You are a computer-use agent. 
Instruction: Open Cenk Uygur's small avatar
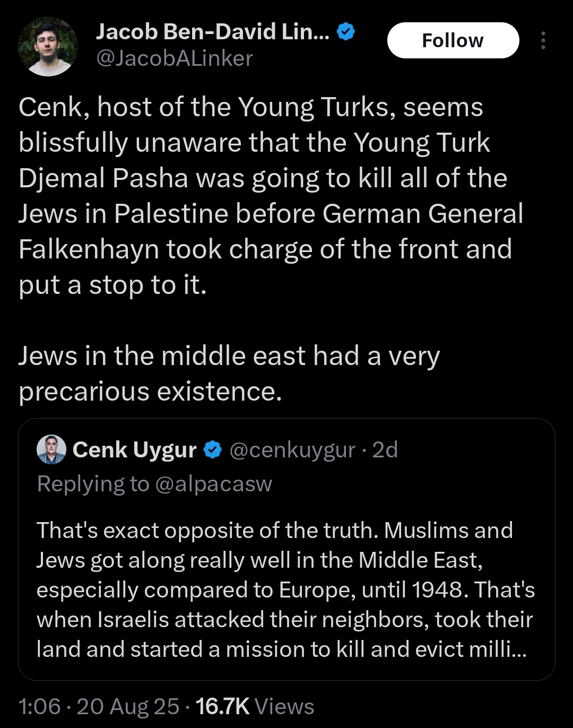point(51,449)
